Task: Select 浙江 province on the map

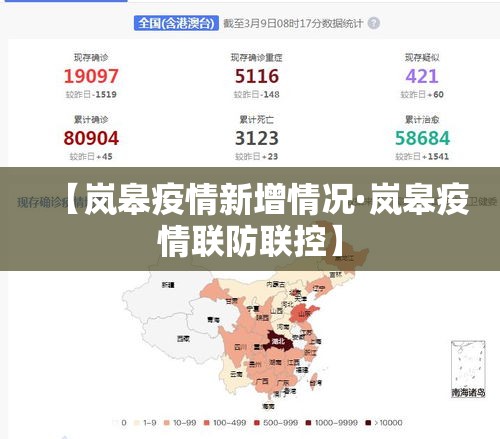Action: click(x=310, y=352)
